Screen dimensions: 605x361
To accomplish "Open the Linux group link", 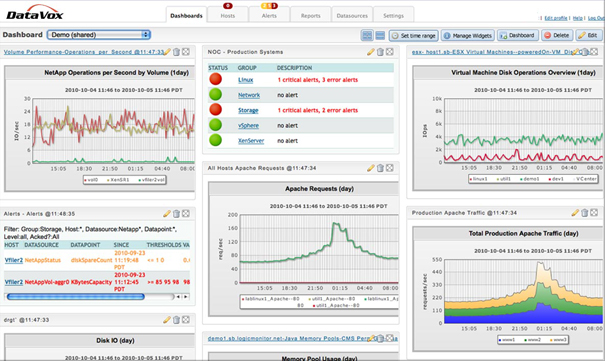I will (245, 80).
